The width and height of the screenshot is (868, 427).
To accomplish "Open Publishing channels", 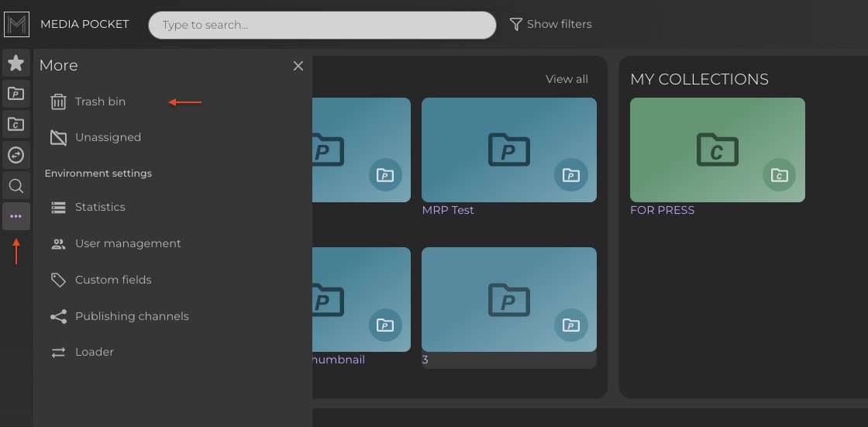I will tap(132, 316).
